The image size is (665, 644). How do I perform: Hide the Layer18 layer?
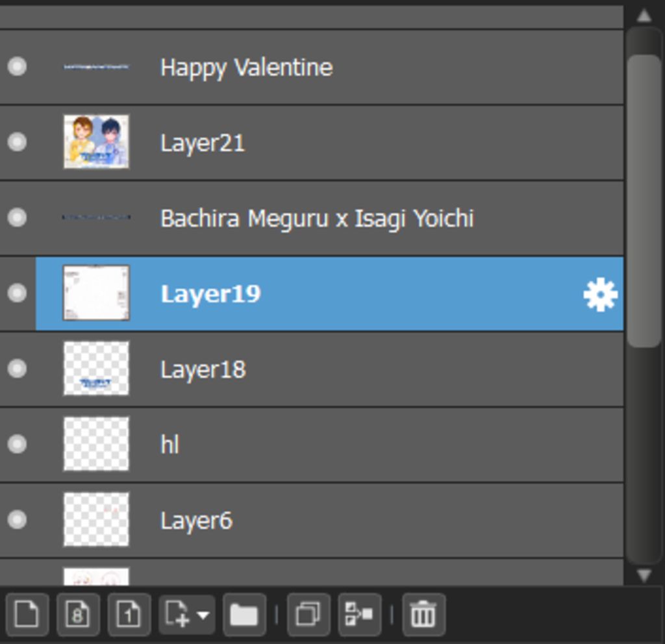(x=17, y=368)
